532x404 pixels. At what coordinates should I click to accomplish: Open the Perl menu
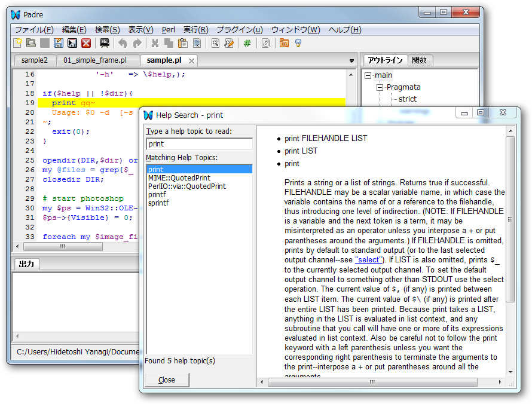coord(168,30)
